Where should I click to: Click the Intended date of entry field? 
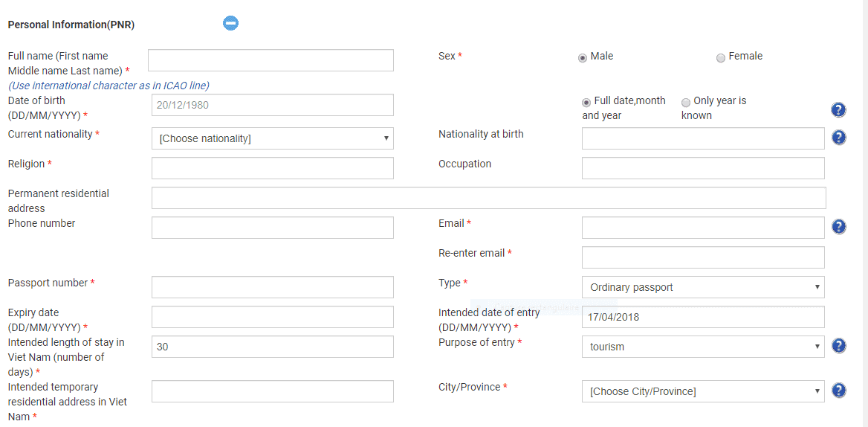pyautogui.click(x=703, y=317)
